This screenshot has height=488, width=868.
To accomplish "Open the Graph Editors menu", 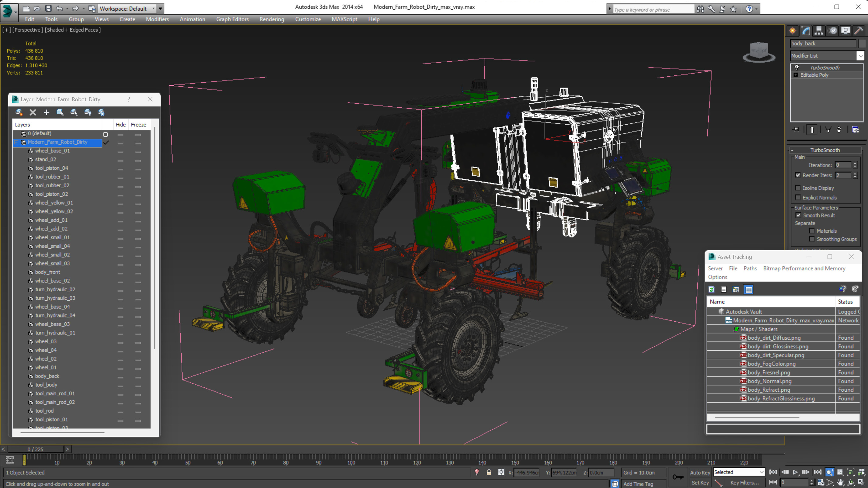I will pos(232,19).
